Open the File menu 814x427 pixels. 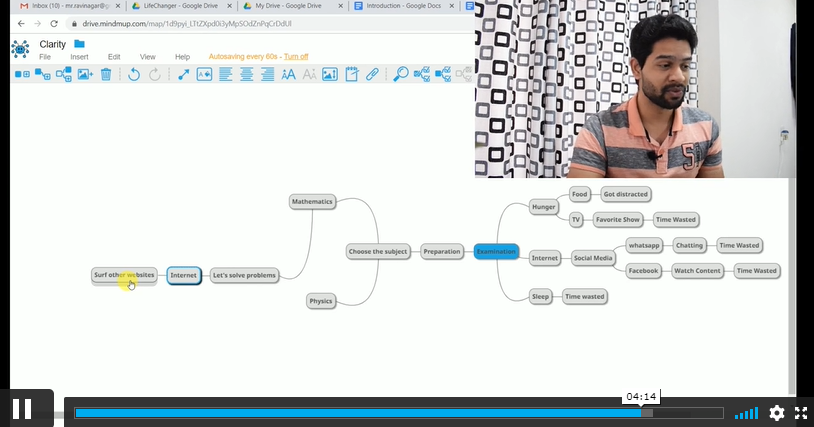(x=45, y=57)
